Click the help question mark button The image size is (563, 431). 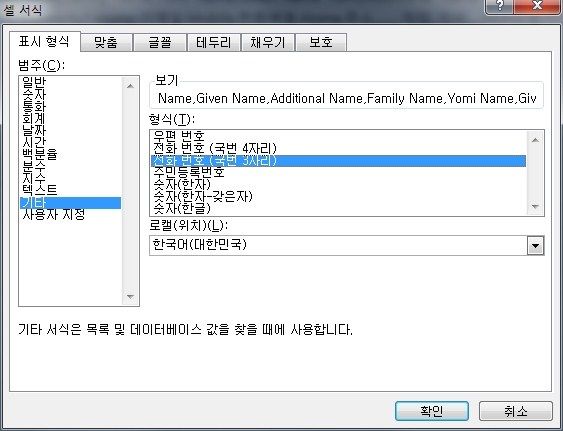[x=500, y=6]
